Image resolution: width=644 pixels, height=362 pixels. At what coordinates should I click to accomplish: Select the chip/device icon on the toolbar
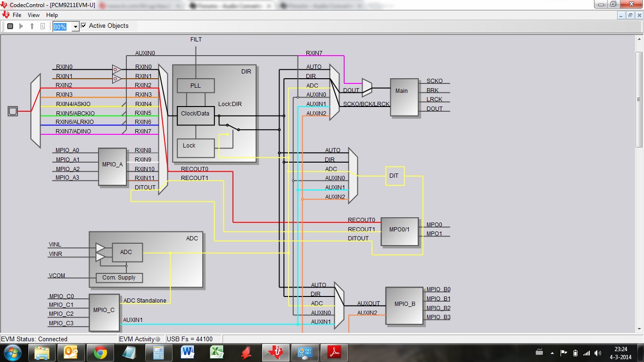click(x=9, y=26)
